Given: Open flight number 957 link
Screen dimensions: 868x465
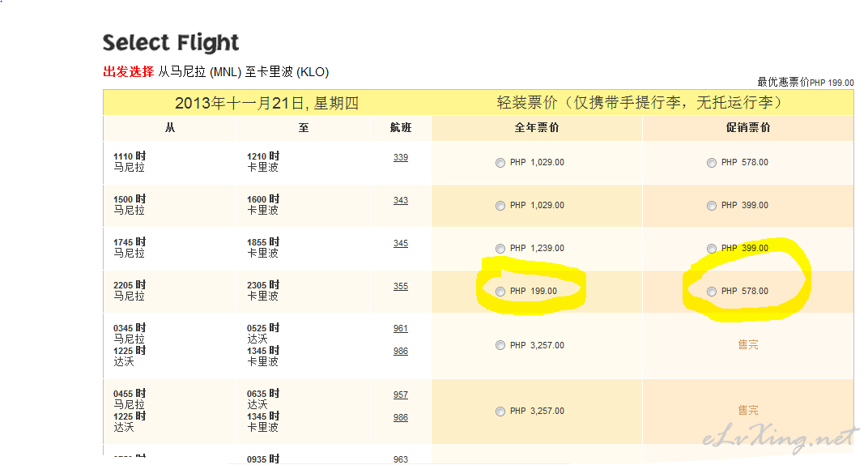Looking at the screenshot, I should pyautogui.click(x=401, y=395).
